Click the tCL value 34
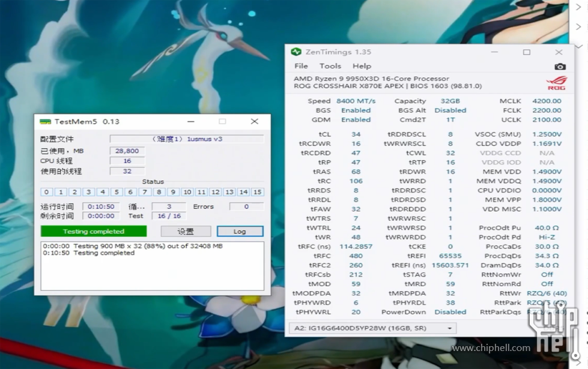588x369 pixels. (356, 134)
